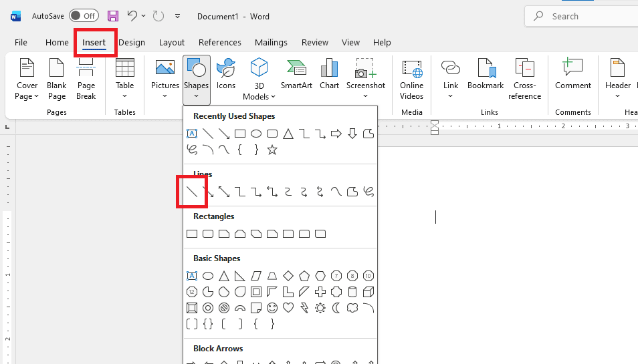Open the References tab
This screenshot has width=638, height=364.
(x=220, y=42)
